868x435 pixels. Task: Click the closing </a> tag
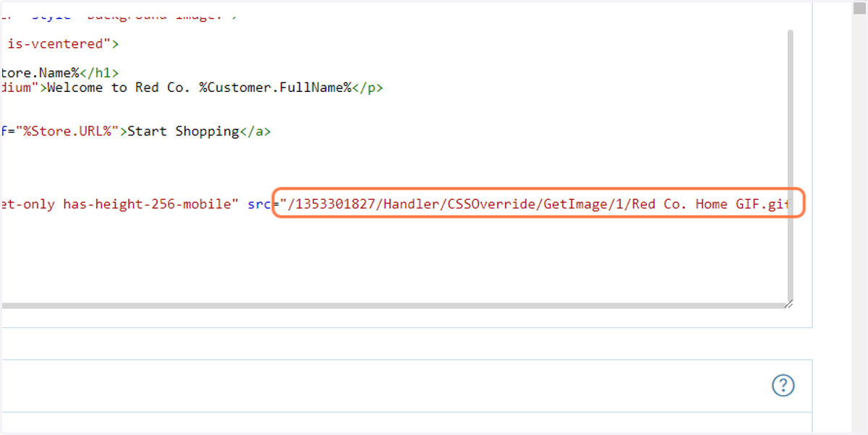click(x=255, y=131)
